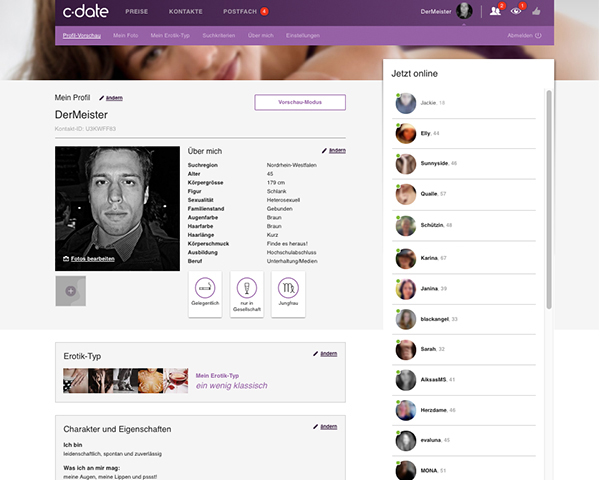This screenshot has width=600, height=480.
Task: Open Qualle's avatar in online list
Action: click(406, 194)
